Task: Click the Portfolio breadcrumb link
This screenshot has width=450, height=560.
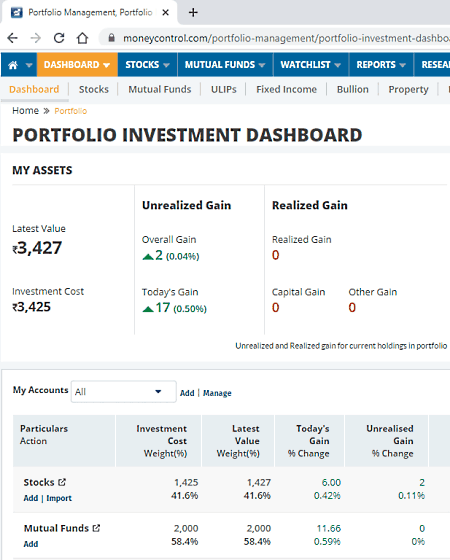Action: pos(71,111)
